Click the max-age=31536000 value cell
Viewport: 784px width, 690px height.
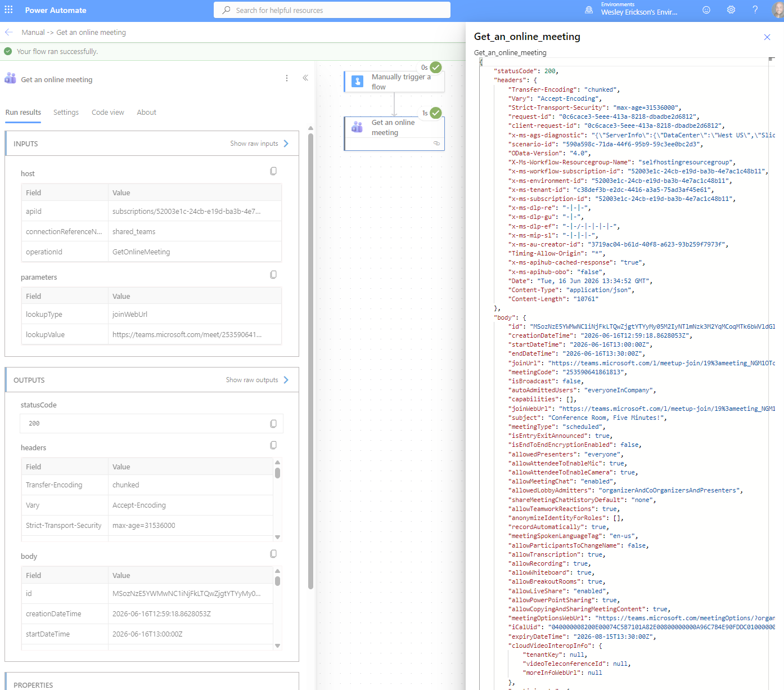click(x=191, y=525)
